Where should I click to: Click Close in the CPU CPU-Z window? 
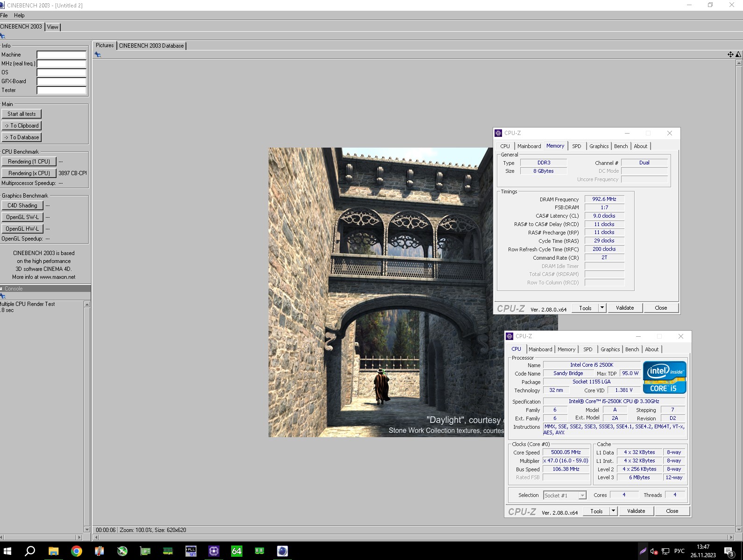pos(672,511)
